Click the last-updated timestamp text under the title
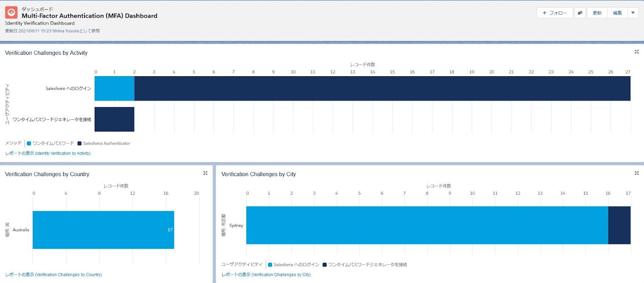This screenshot has width=644, height=283. point(52,31)
